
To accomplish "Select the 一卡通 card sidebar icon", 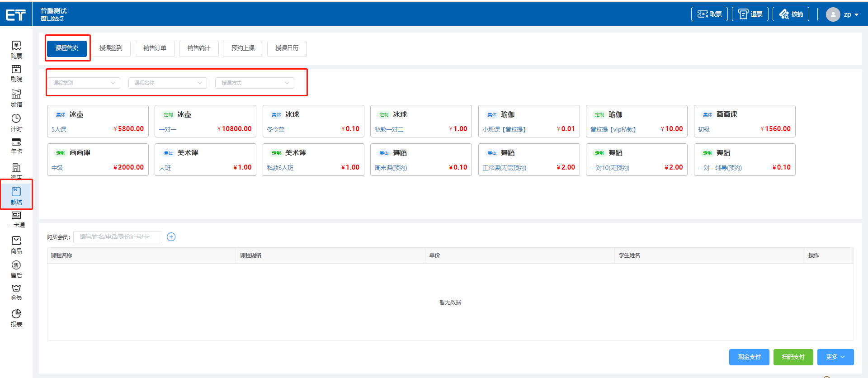I will (x=16, y=219).
